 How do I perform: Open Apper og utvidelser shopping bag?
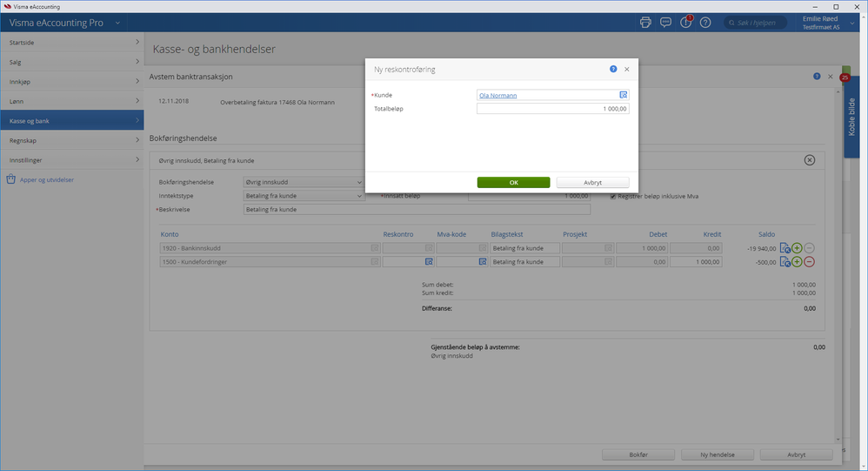[x=11, y=179]
